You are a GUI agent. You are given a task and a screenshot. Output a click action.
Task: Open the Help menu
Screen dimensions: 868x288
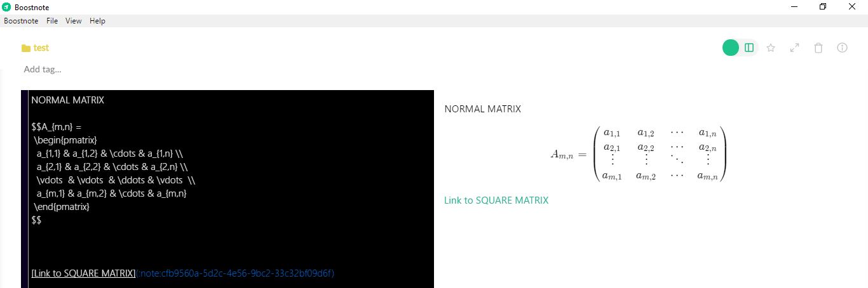click(x=97, y=21)
